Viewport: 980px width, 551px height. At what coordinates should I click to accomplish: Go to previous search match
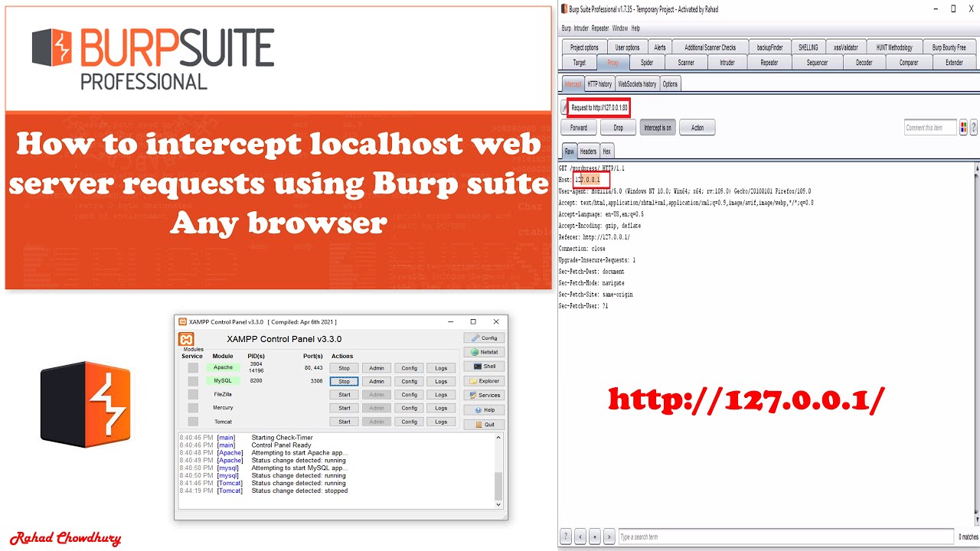point(580,536)
